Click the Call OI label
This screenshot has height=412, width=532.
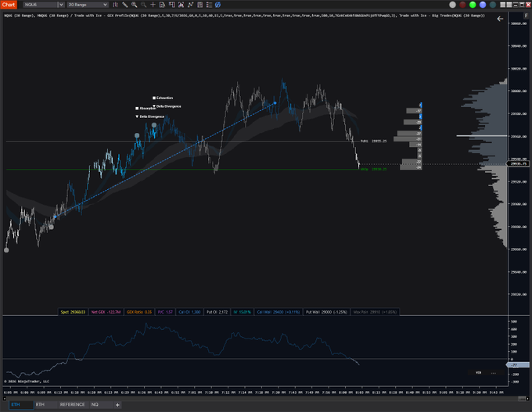pyautogui.click(x=189, y=312)
